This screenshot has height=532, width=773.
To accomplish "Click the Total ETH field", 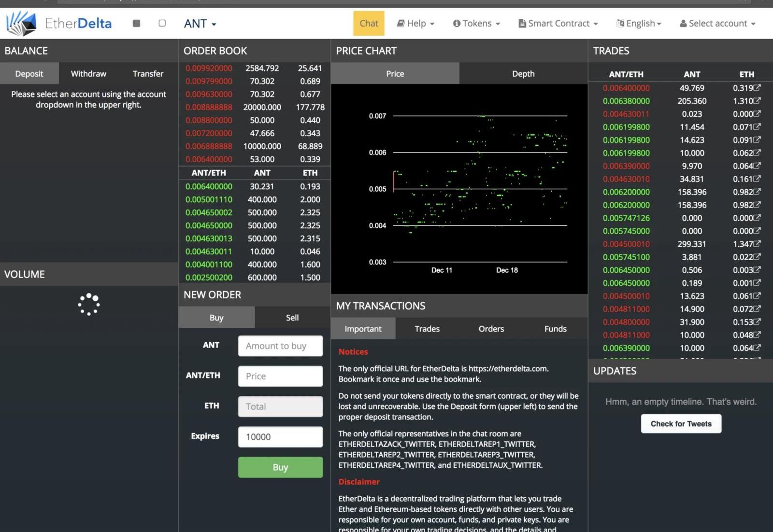I will pyautogui.click(x=280, y=406).
